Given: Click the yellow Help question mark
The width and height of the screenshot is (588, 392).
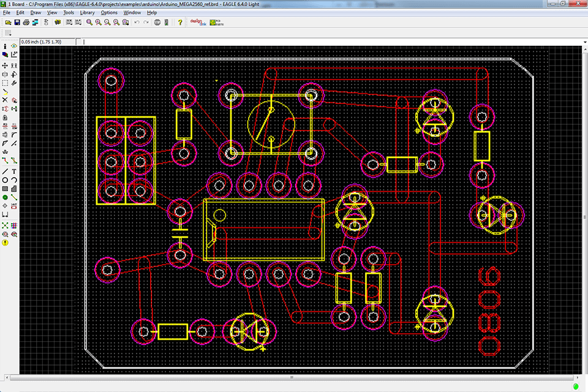Looking at the screenshot, I should [x=179, y=22].
